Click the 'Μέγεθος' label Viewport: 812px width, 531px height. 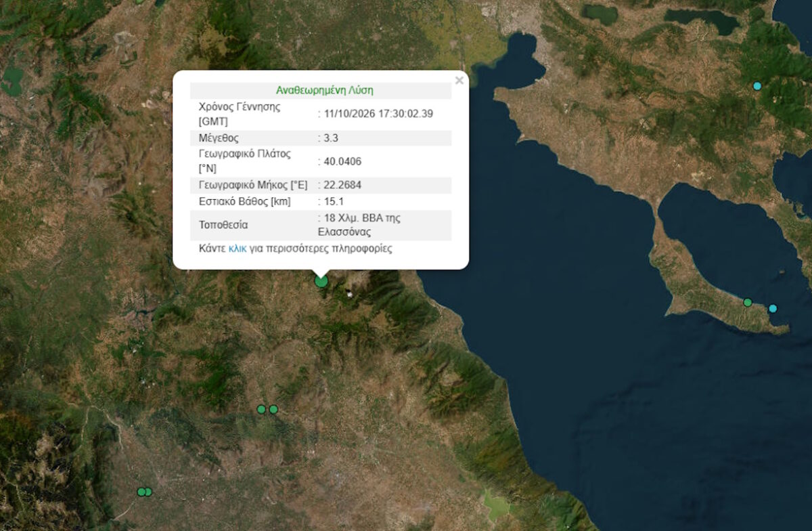coord(219,138)
